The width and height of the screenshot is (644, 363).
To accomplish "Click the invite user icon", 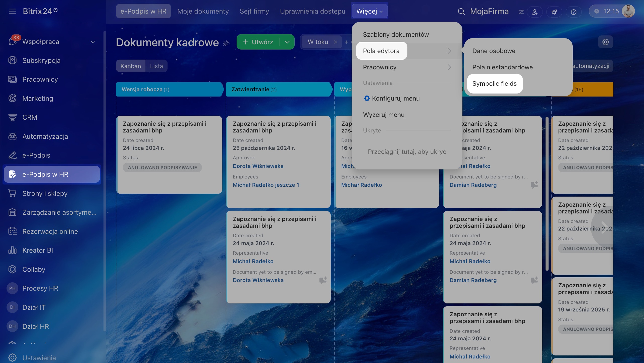I will (x=535, y=12).
